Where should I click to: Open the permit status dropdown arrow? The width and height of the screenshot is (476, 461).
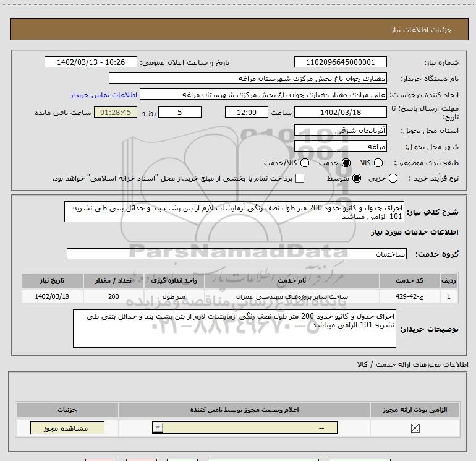(x=158, y=428)
